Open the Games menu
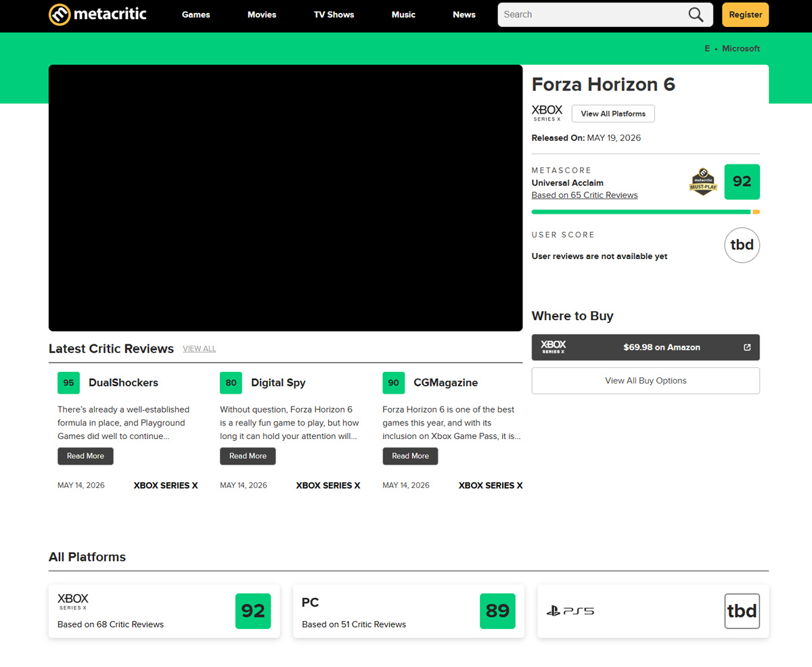 pos(196,15)
